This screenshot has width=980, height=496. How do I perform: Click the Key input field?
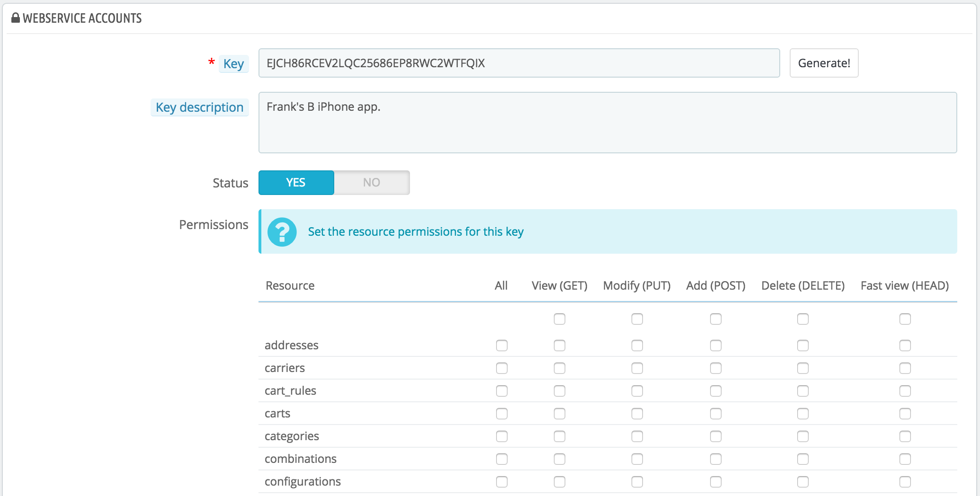click(x=519, y=63)
